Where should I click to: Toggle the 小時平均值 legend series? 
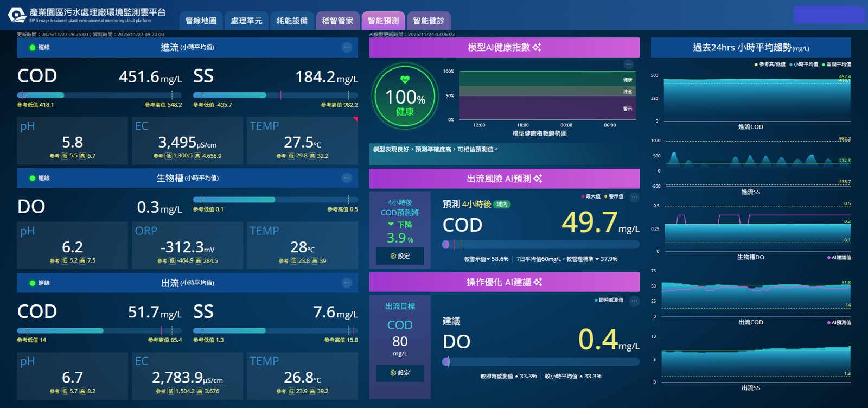(x=804, y=65)
